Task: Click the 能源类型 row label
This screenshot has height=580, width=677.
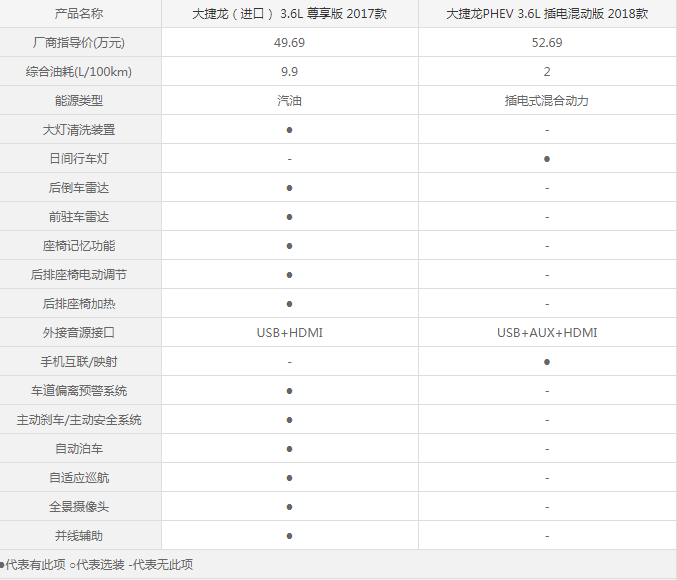Action: (79, 101)
